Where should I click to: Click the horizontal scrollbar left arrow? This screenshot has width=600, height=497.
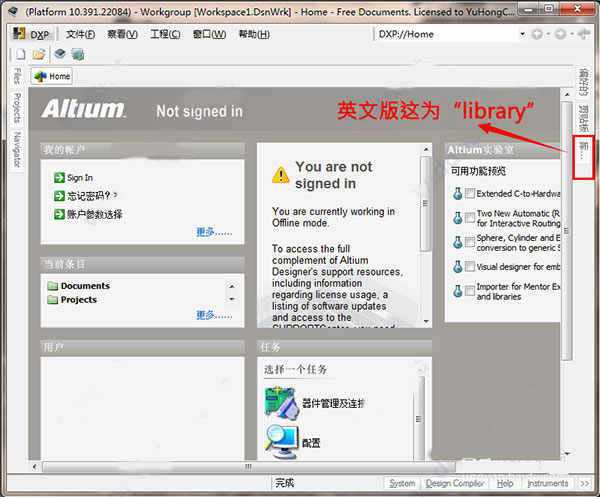35,466
